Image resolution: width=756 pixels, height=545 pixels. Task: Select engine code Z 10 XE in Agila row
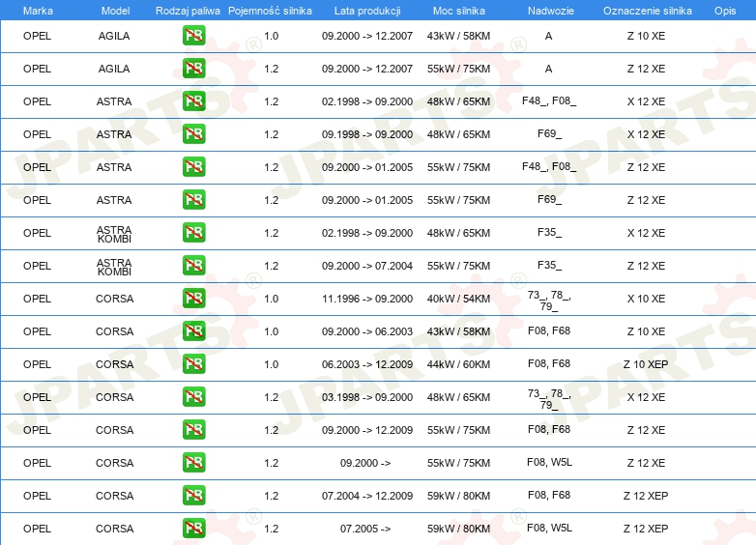point(646,36)
